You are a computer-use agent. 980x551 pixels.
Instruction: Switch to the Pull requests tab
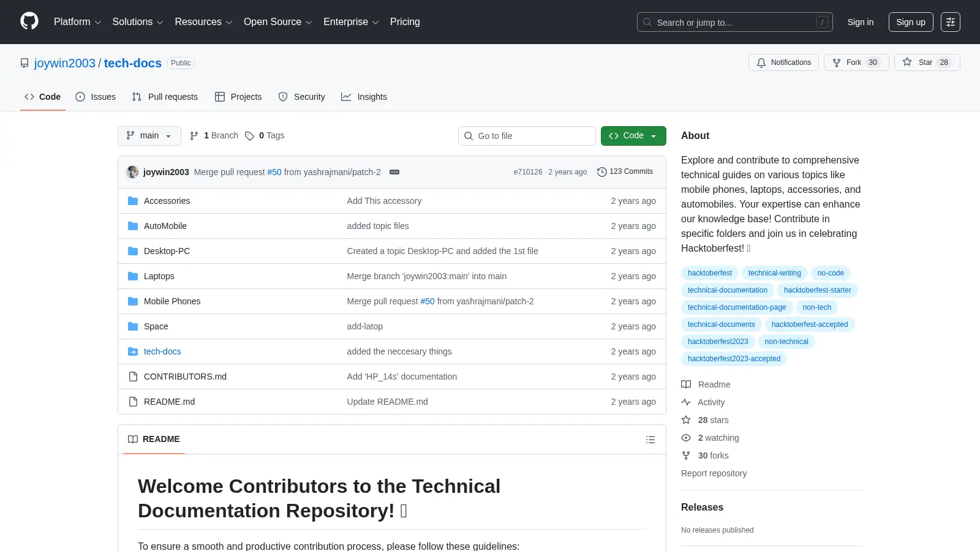click(165, 97)
